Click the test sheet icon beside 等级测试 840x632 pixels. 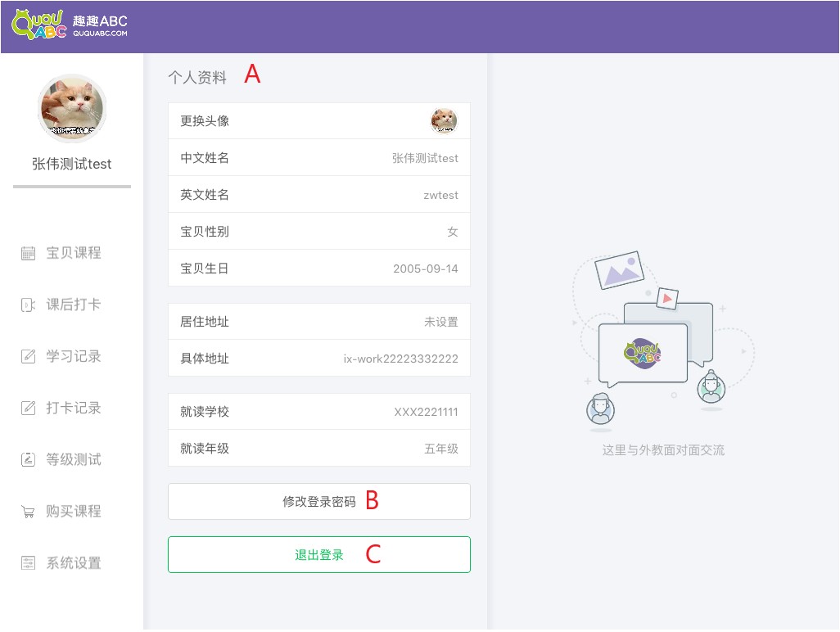(28, 460)
